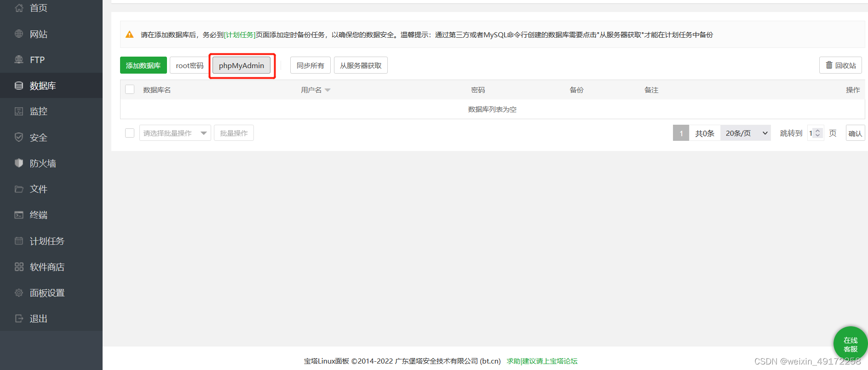Click 备份 column header
The height and width of the screenshot is (370, 868).
576,90
